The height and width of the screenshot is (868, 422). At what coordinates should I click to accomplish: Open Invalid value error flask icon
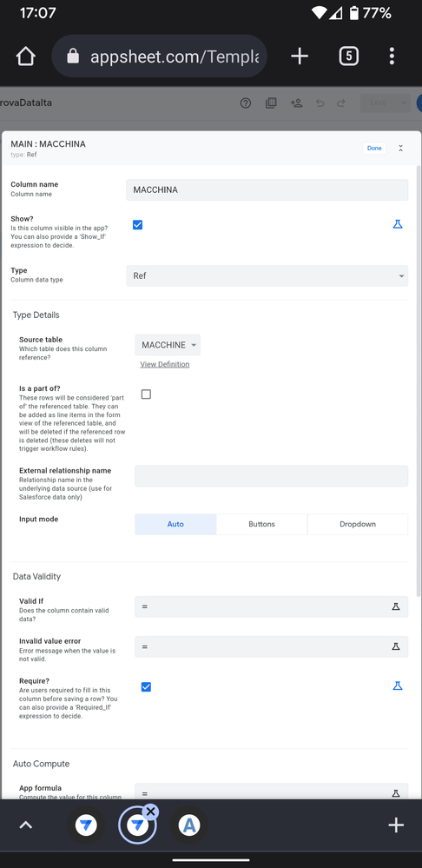tap(395, 646)
